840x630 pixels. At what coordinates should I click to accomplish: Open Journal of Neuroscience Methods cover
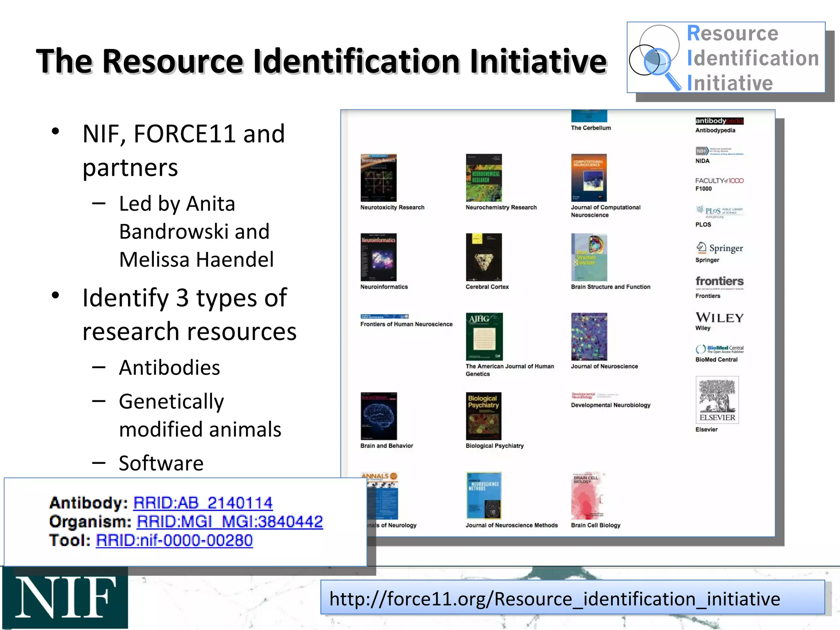pyautogui.click(x=484, y=495)
